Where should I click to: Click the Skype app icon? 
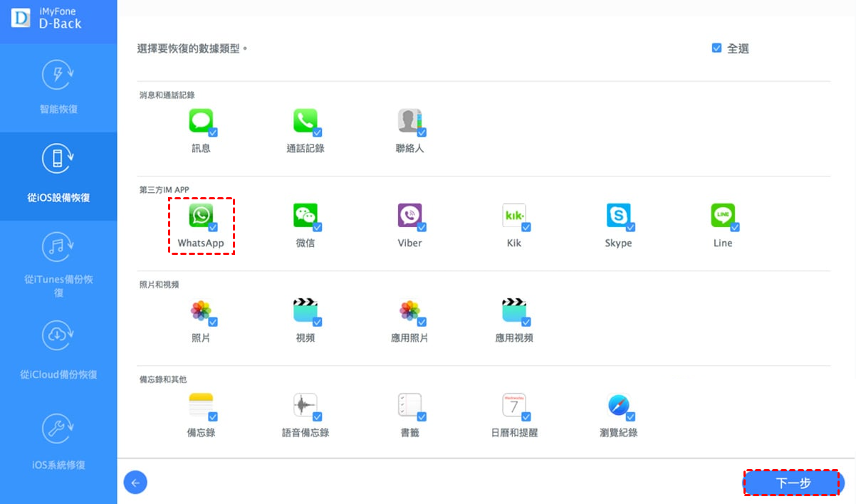pos(618,216)
